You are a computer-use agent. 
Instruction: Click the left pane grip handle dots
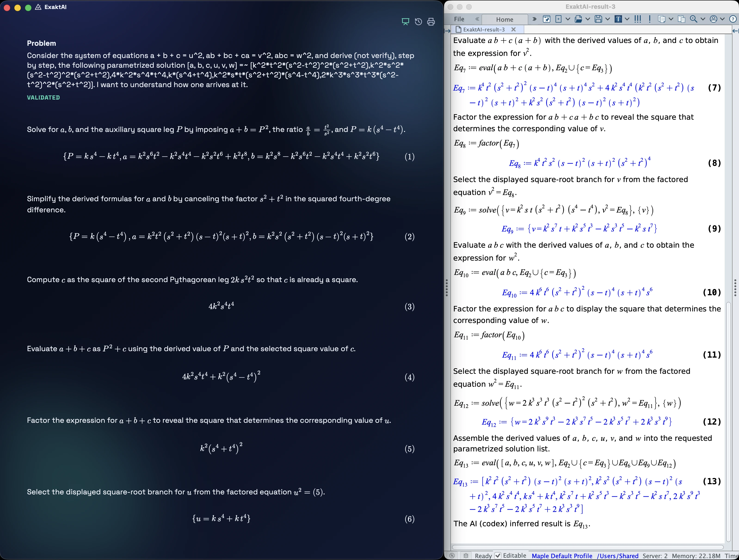point(447,288)
